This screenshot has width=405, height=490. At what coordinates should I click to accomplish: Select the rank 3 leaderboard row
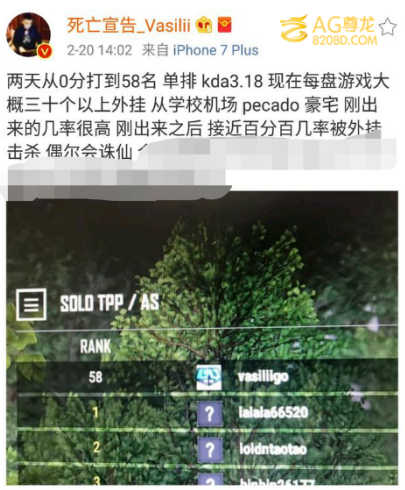207,477
